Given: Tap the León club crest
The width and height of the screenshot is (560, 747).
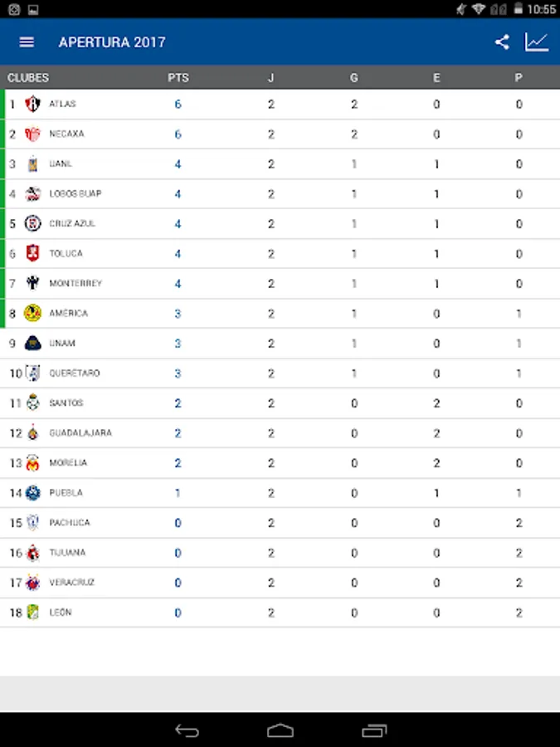Looking at the screenshot, I should tap(33, 613).
